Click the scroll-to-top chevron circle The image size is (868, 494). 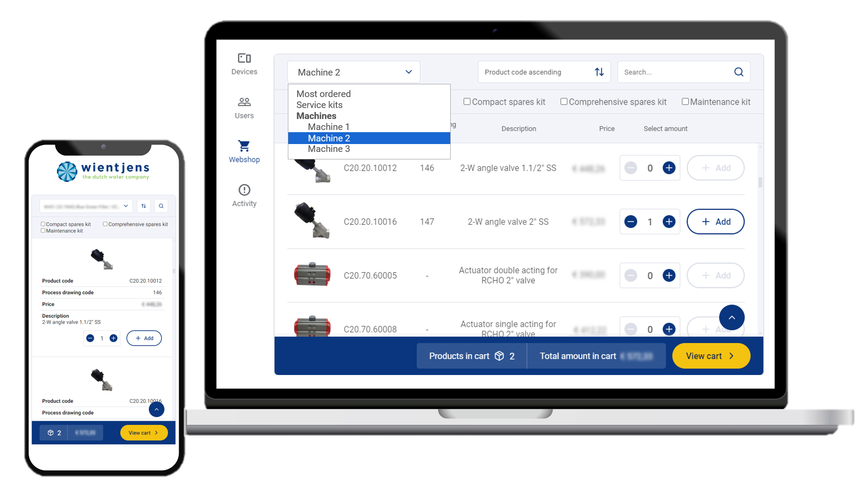click(x=731, y=317)
